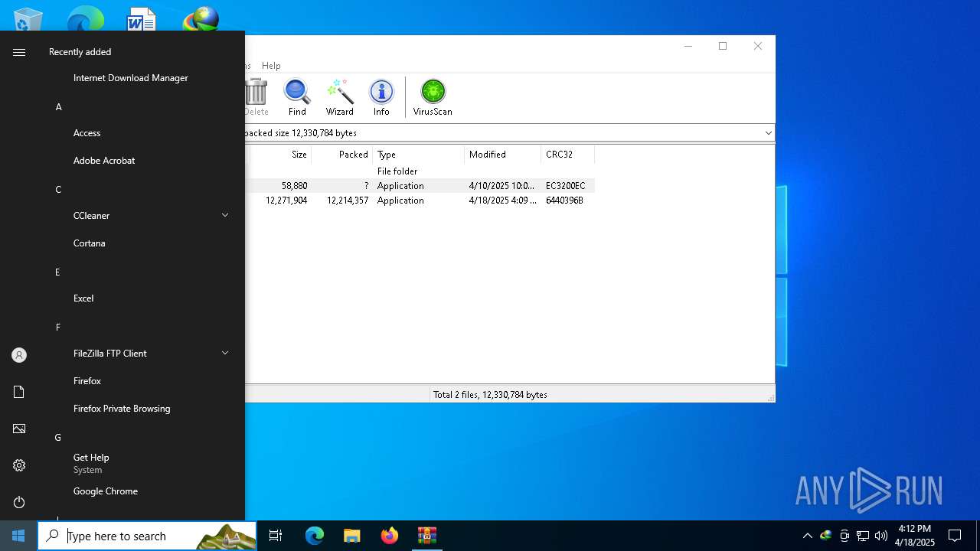
Task: Open the user account icon in Start
Action: point(19,355)
